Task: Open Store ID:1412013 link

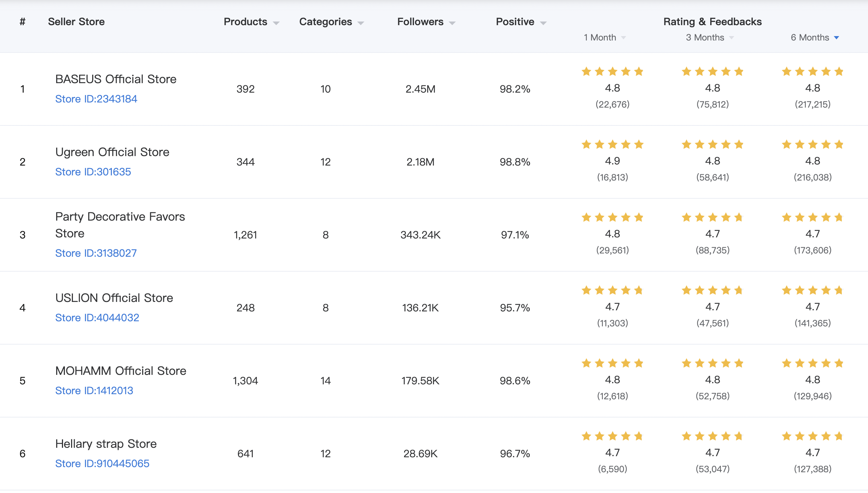Action: pyautogui.click(x=94, y=391)
